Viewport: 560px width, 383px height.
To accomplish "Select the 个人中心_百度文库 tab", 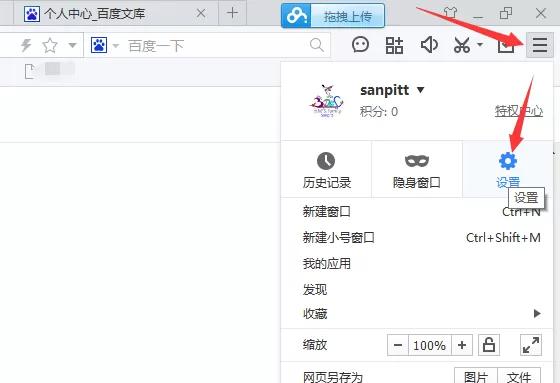I will 116,14.
